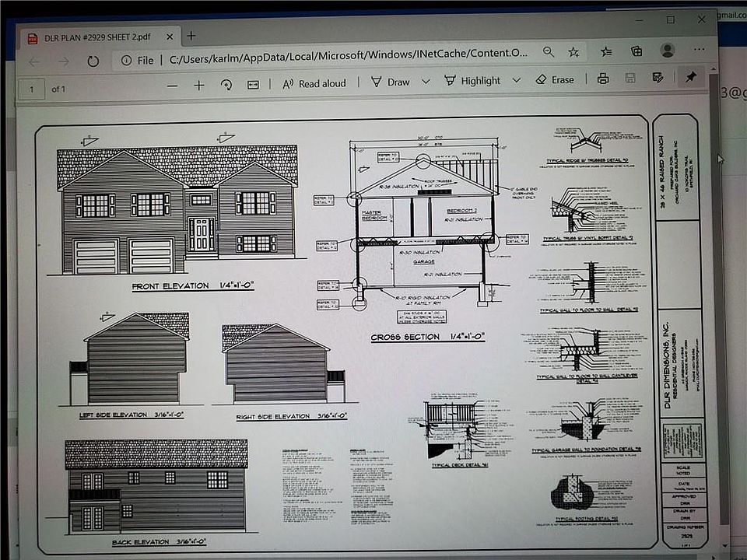The width and height of the screenshot is (747, 560).
Task: Open a new browser tab
Action: pos(191,36)
